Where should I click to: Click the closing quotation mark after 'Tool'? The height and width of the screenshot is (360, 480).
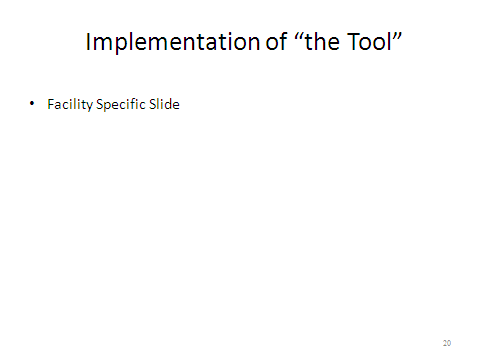(x=397, y=36)
